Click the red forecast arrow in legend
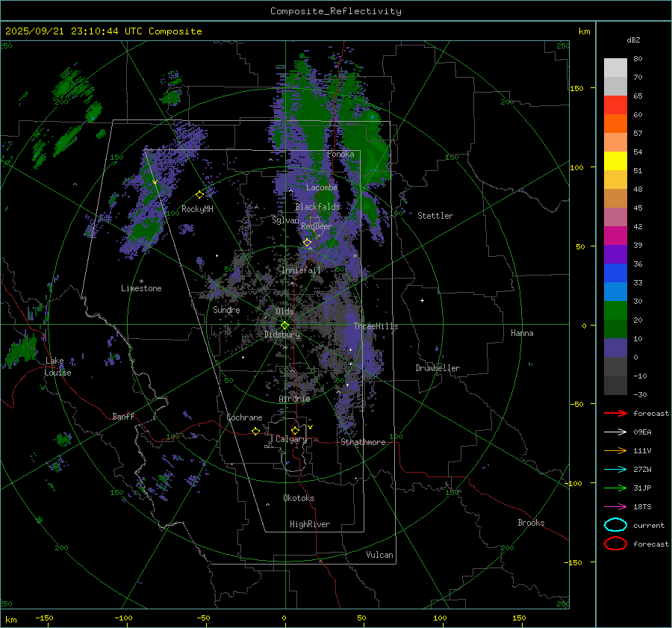The width and height of the screenshot is (672, 628). pos(615,414)
